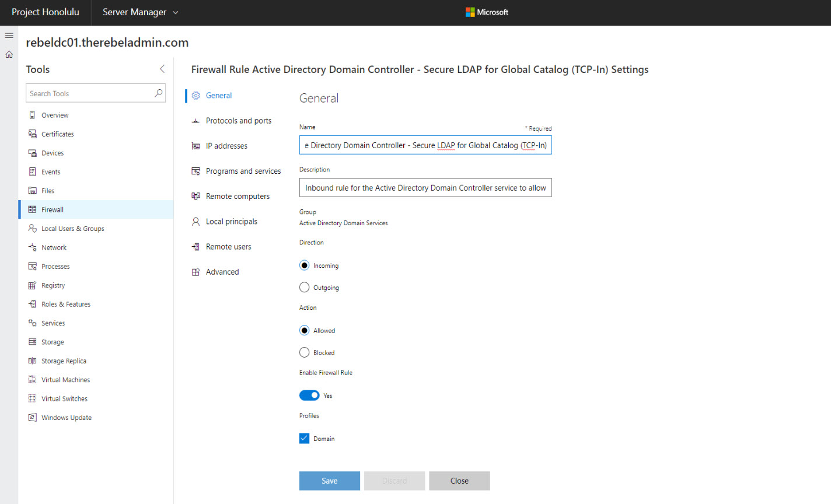Image resolution: width=831 pixels, height=504 pixels.
Task: Open Windows Update in the Tools list
Action: (96, 418)
